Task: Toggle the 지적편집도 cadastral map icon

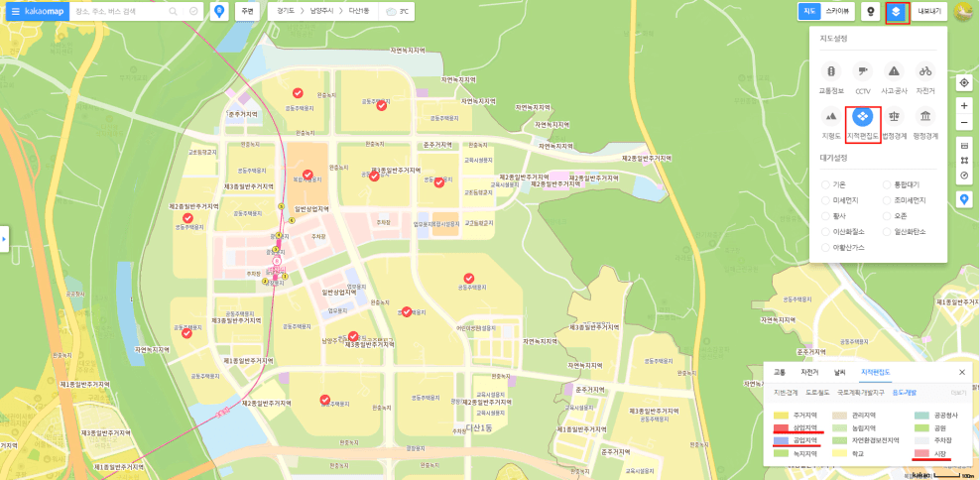Action: (x=863, y=117)
